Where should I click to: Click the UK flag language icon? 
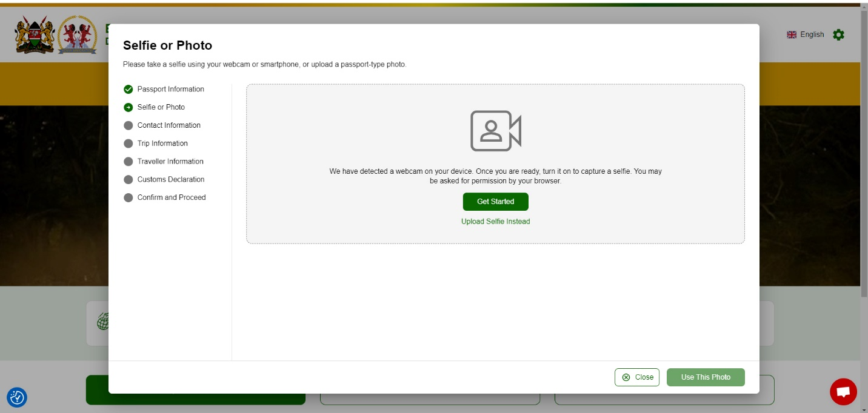point(792,35)
